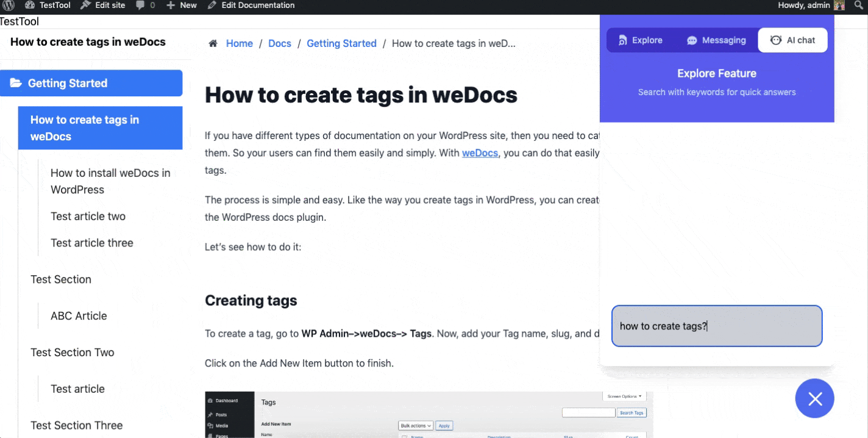Click the current page breadcrumb text
This screenshot has width=868, height=438.
[454, 43]
